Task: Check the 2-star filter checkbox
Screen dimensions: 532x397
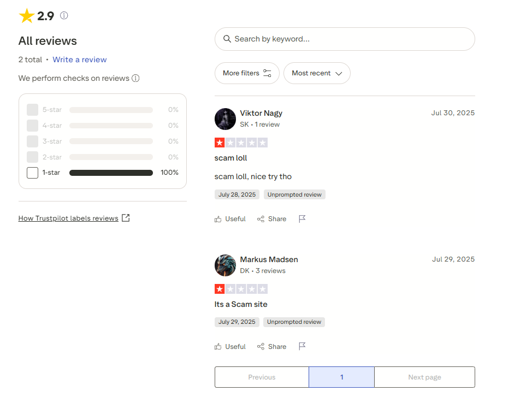Action: coord(33,157)
